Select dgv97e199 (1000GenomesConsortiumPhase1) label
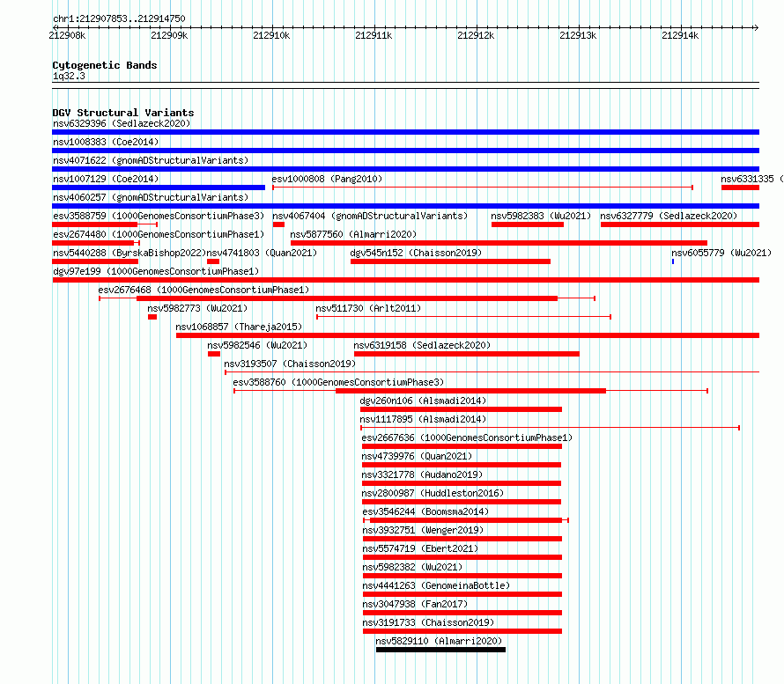Image resolution: width=784 pixels, height=684 pixels. [156, 271]
